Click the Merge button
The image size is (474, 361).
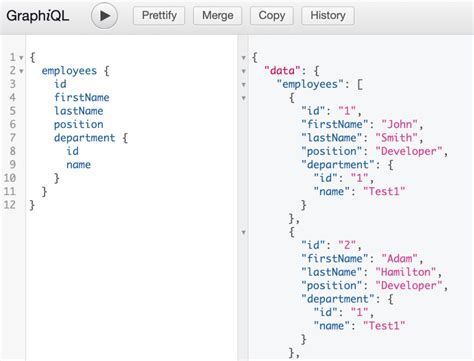(x=218, y=15)
